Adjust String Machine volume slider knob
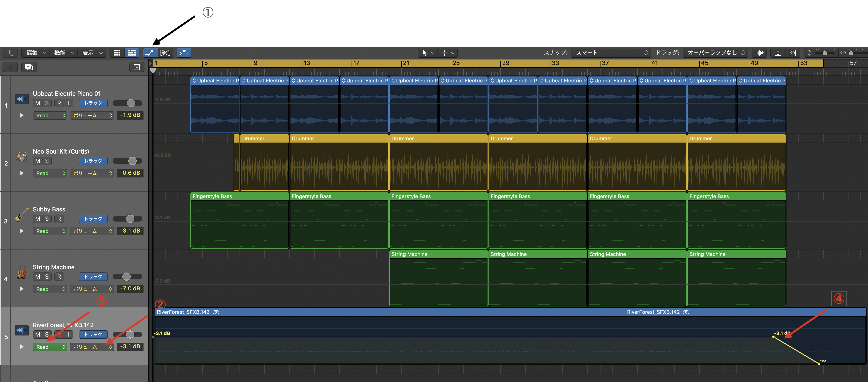The image size is (868, 382). click(x=126, y=277)
